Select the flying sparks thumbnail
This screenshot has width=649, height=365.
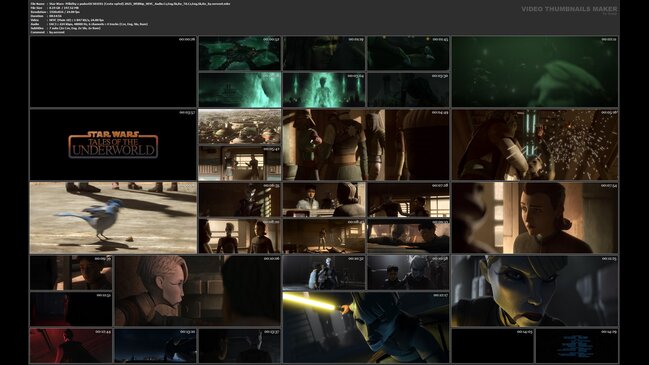[535, 145]
